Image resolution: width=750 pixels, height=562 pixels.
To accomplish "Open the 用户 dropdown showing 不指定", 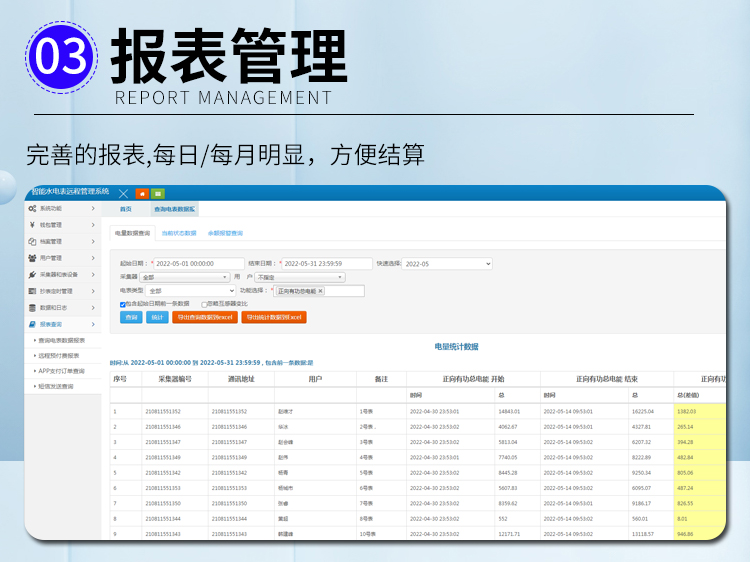I will pos(300,277).
